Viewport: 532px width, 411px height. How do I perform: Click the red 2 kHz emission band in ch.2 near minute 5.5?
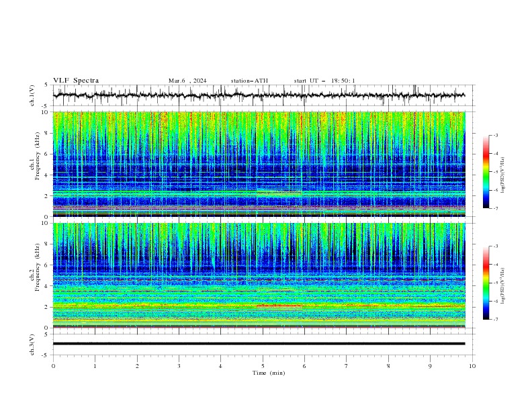click(x=279, y=306)
